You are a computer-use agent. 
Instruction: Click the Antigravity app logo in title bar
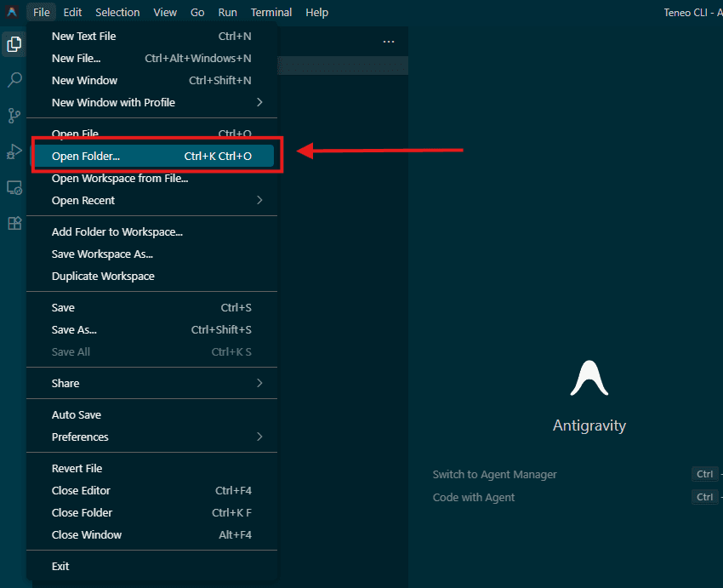(x=12, y=12)
